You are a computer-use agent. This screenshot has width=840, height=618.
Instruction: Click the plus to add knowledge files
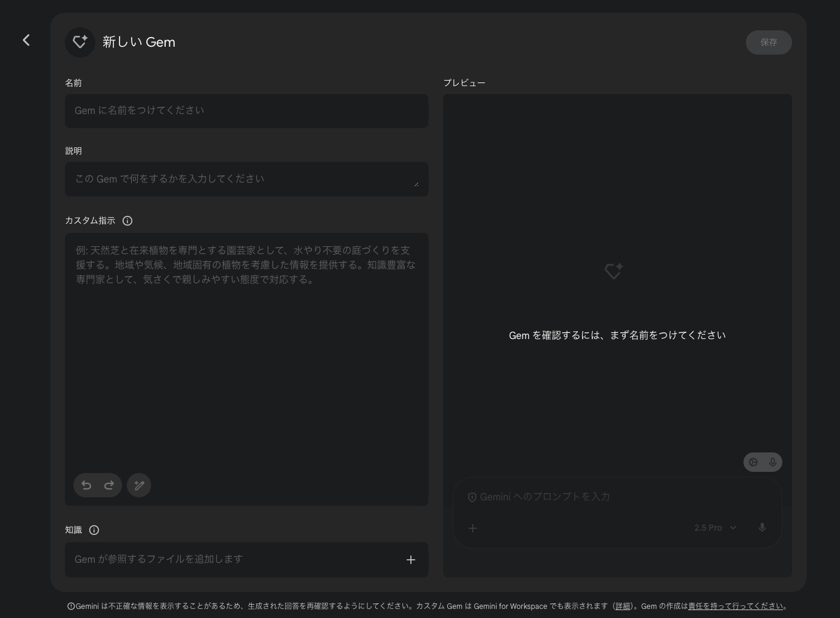pyautogui.click(x=411, y=560)
